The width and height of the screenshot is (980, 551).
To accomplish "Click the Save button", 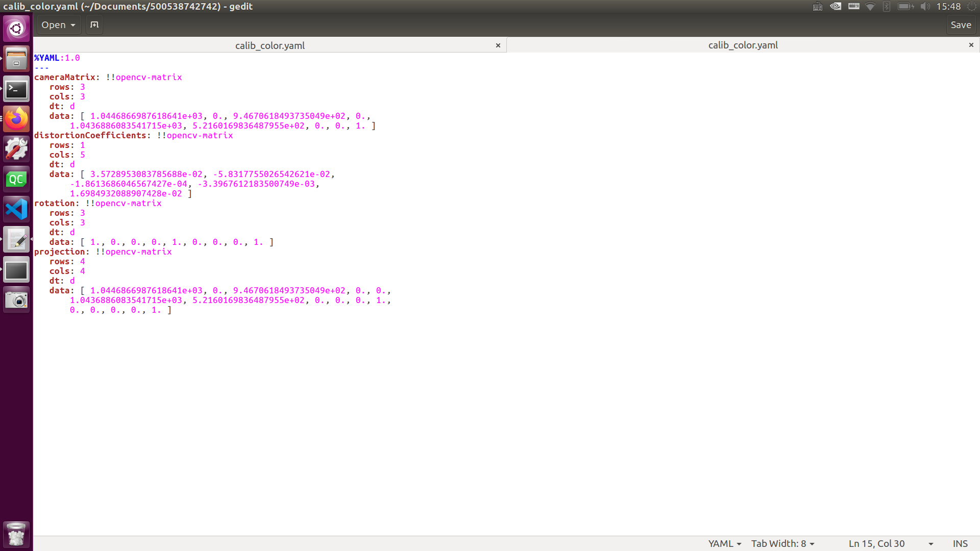I will [961, 24].
